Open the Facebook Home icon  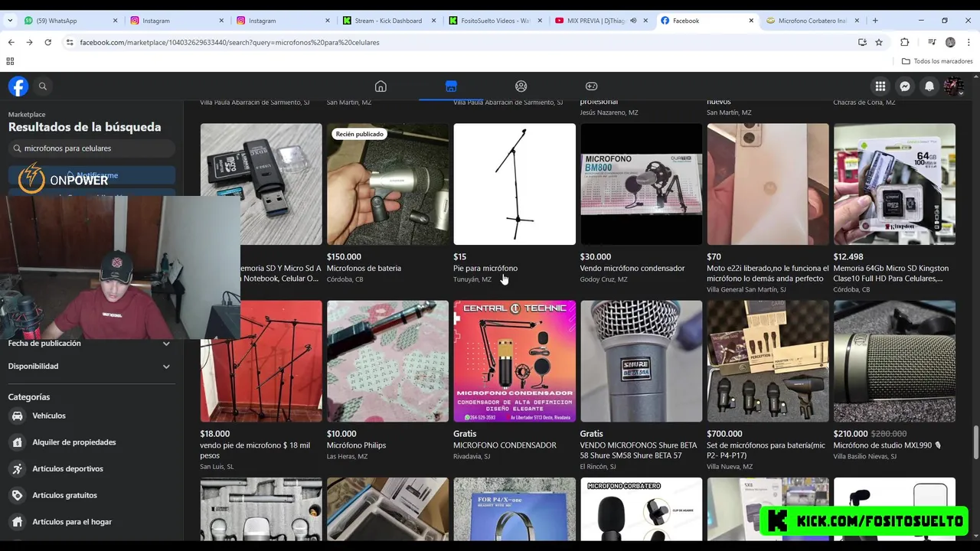pyautogui.click(x=381, y=86)
